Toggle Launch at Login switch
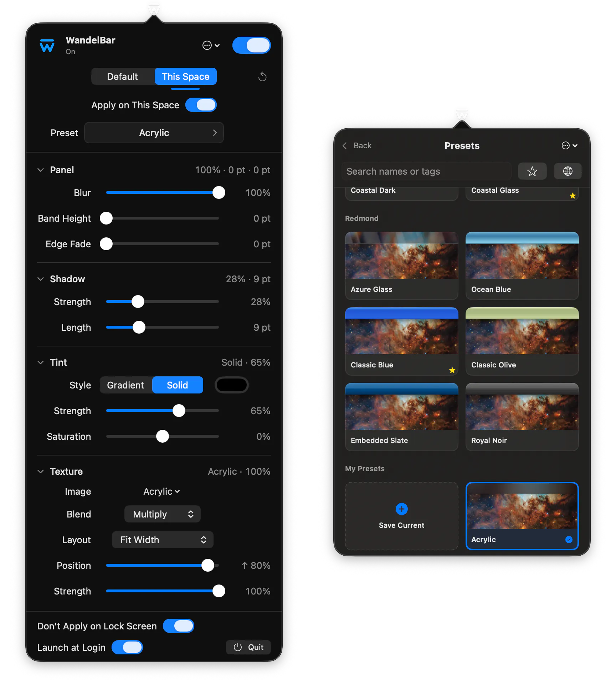This screenshot has height=690, width=616. pos(127,647)
